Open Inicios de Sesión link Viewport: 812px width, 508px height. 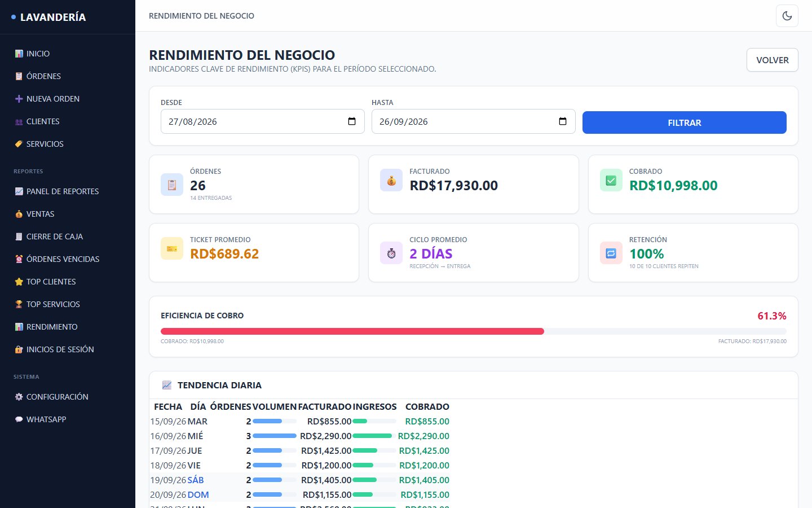[68, 349]
